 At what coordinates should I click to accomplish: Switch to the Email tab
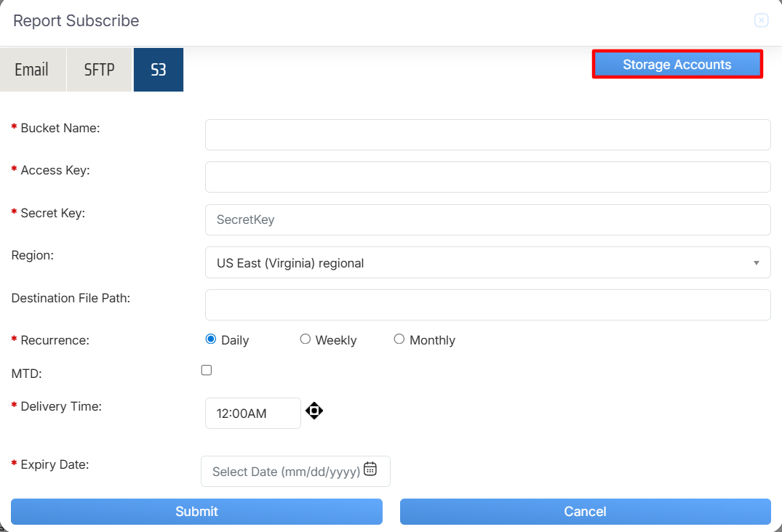point(32,70)
